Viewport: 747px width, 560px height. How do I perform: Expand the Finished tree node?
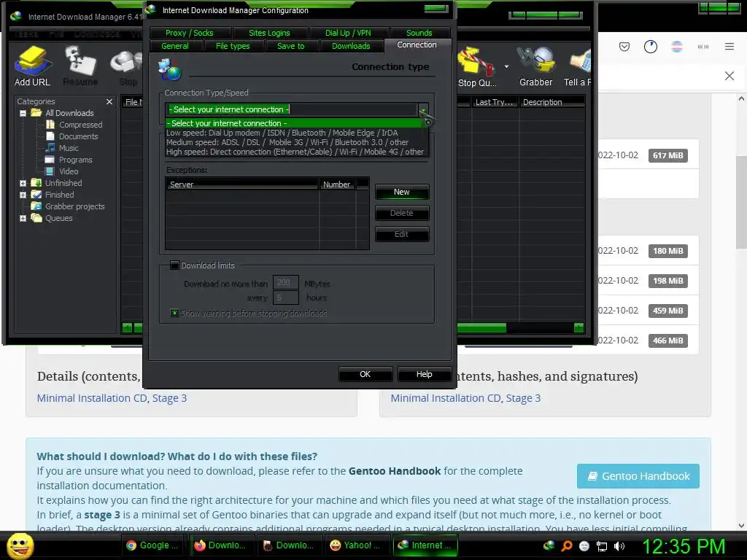point(23,195)
